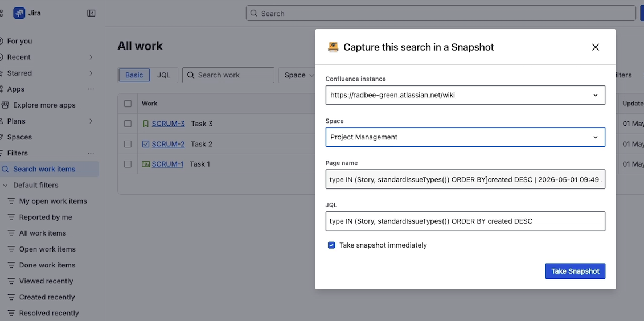
Task: Click the filter icon beside Reported by me
Action: [x=11, y=217]
